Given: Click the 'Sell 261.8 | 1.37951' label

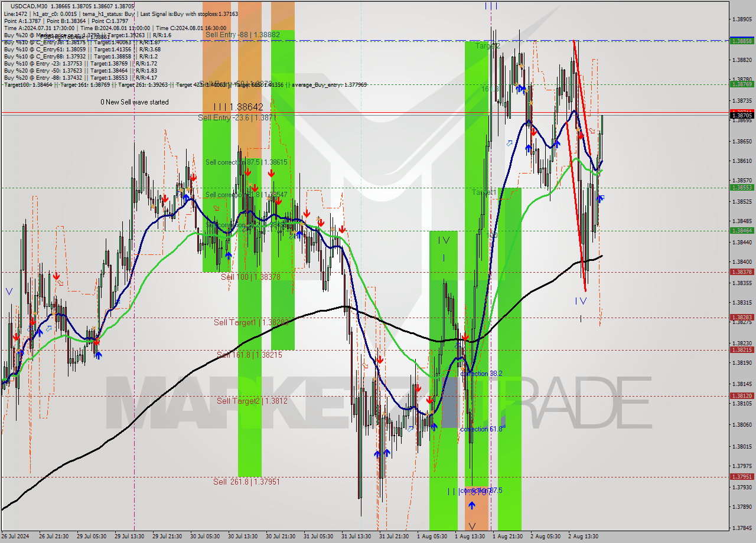Looking at the screenshot, I should [x=246, y=482].
